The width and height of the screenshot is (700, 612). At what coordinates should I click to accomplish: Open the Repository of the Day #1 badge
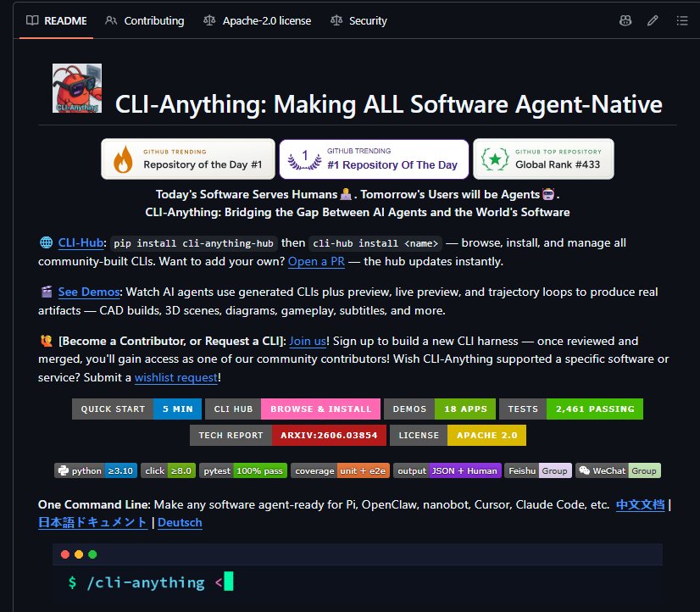[188, 159]
